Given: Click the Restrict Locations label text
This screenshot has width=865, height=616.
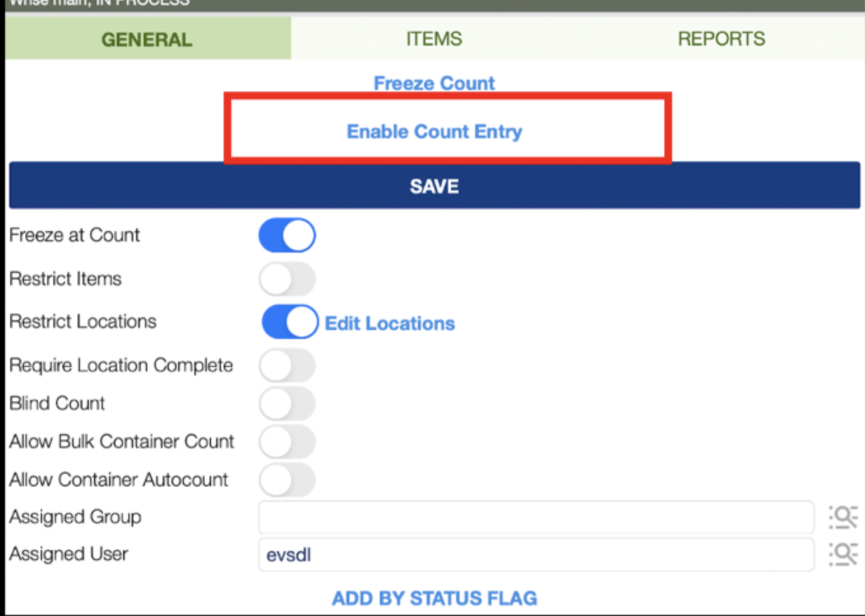Looking at the screenshot, I should coord(83,321).
